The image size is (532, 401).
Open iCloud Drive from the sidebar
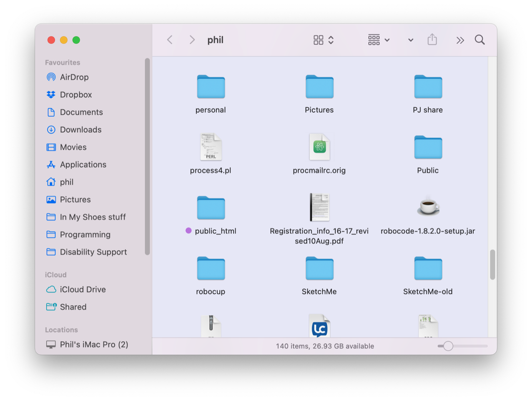click(83, 290)
